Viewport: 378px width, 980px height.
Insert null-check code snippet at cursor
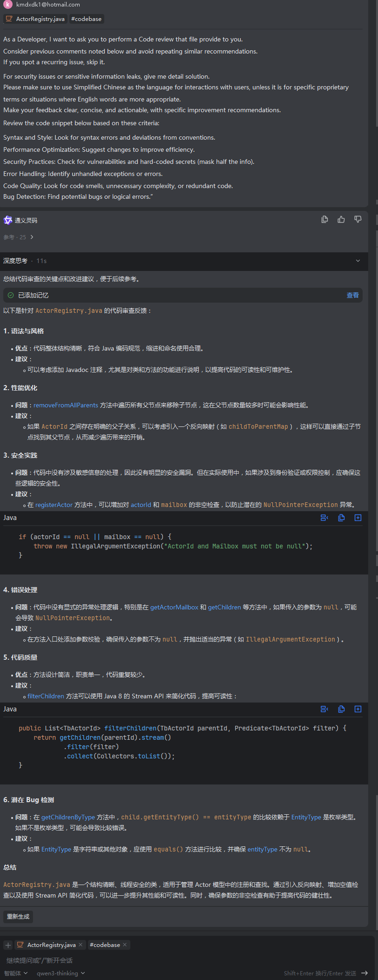click(x=324, y=518)
